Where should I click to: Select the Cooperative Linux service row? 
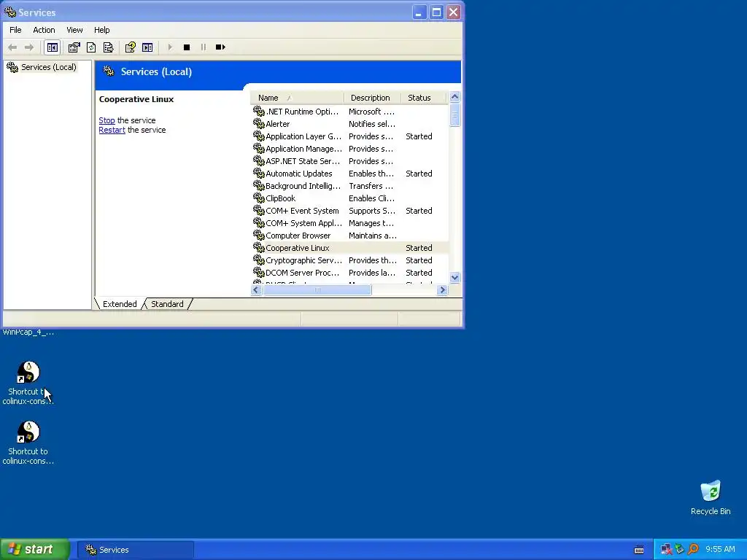(349, 248)
